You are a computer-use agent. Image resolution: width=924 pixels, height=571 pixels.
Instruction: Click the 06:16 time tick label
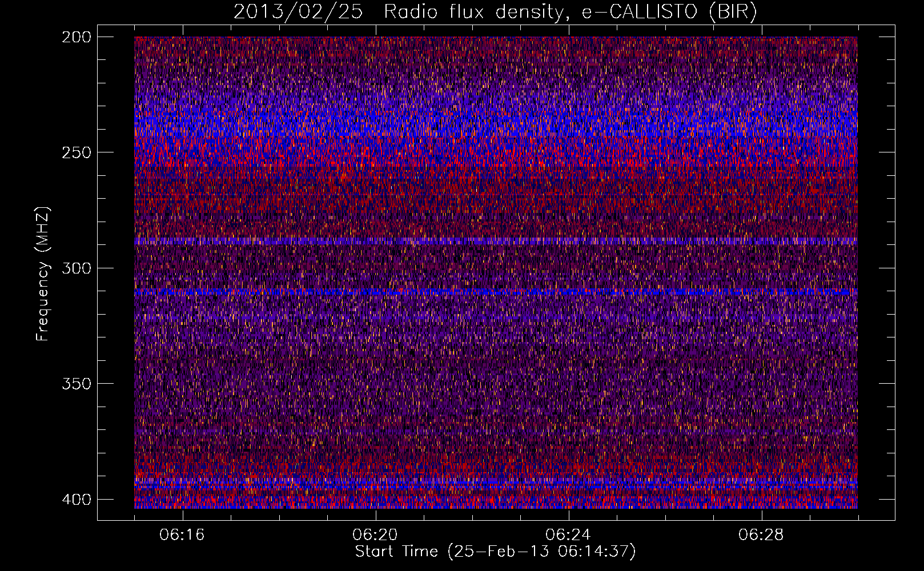tap(182, 535)
